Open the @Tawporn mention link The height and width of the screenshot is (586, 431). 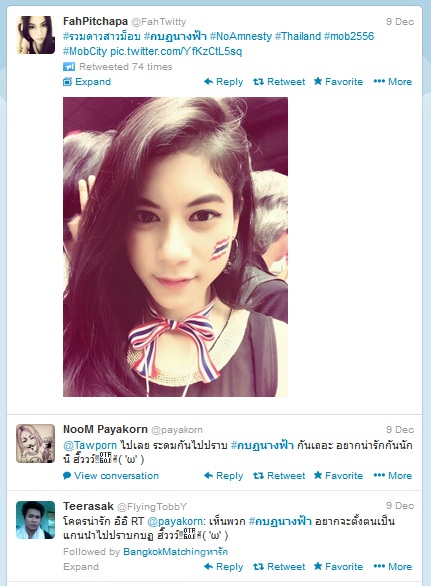click(90, 445)
